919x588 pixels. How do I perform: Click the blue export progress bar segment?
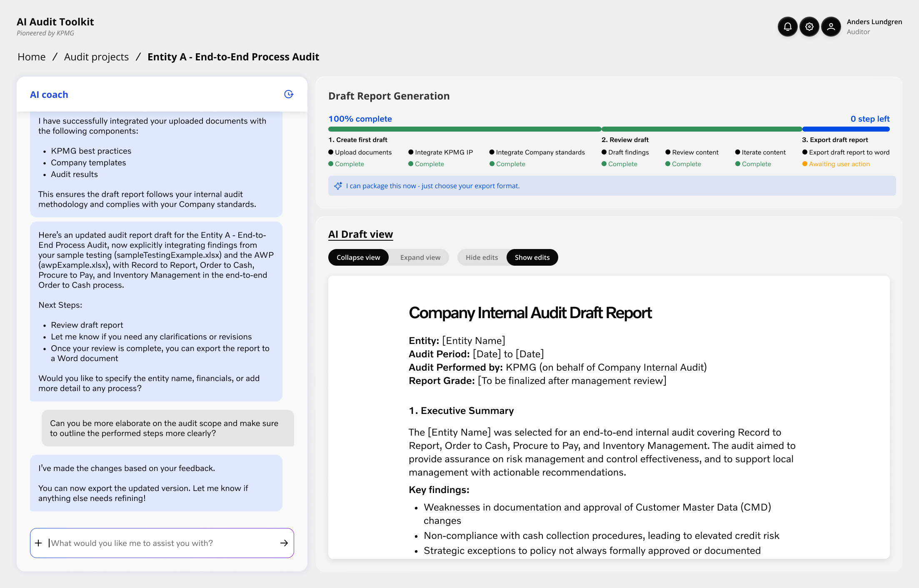[845, 129]
